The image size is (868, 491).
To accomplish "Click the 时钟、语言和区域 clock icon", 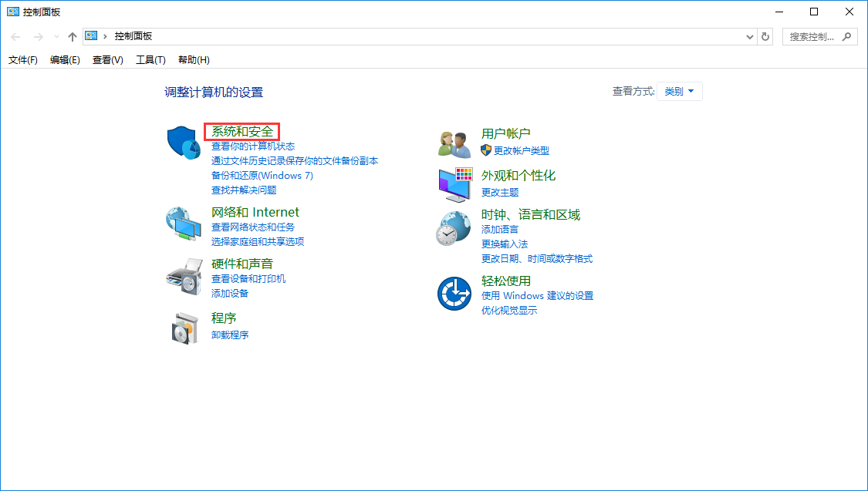I will pyautogui.click(x=454, y=227).
